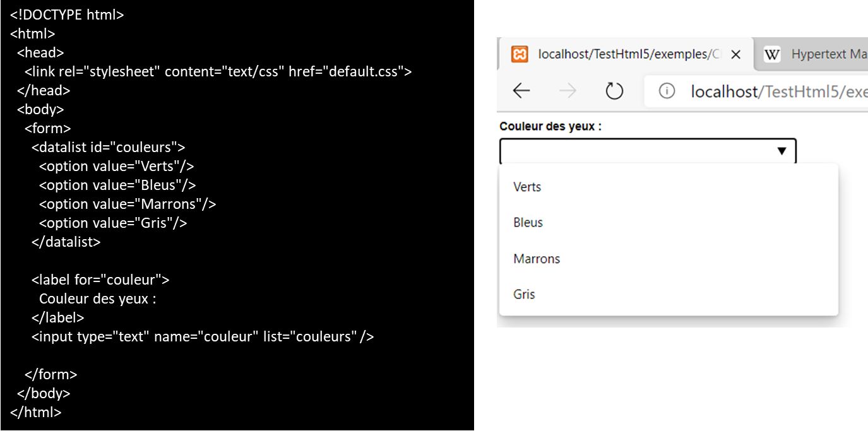Open the site information icon in the address bar

[x=667, y=92]
